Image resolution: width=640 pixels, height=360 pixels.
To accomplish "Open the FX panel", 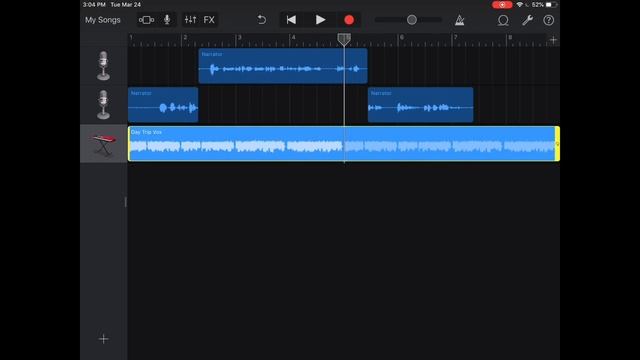I will tap(209, 20).
